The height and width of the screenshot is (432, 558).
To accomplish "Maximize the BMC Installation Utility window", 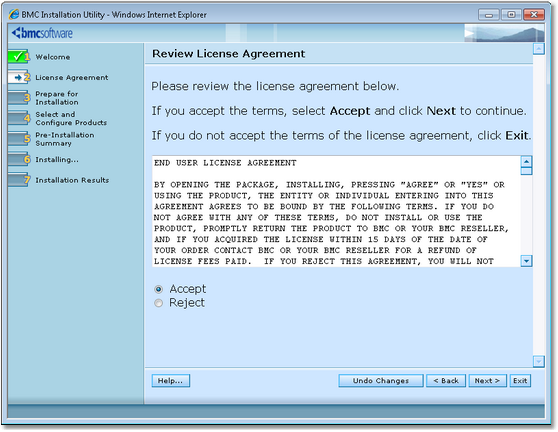I will tap(511, 15).
